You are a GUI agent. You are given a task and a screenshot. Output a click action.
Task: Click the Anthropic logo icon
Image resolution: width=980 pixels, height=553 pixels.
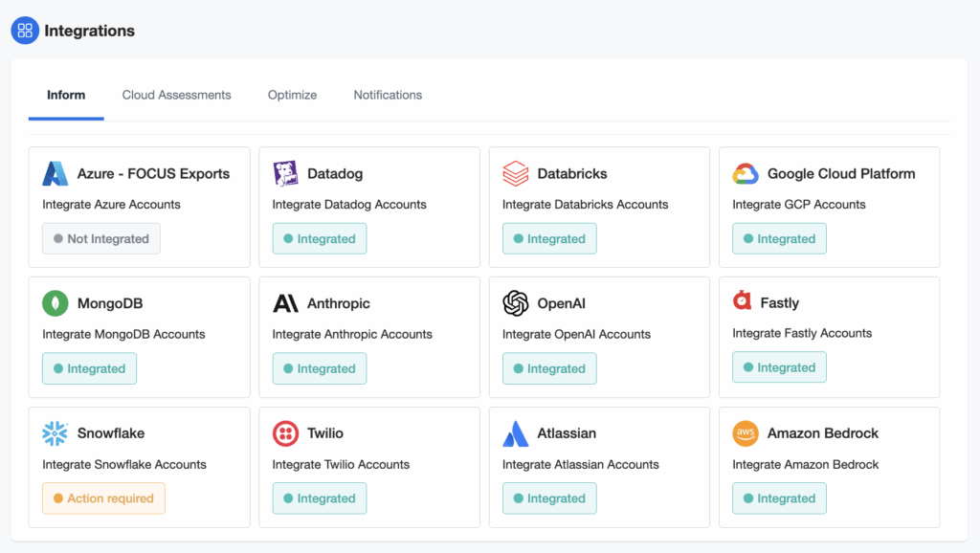click(x=285, y=303)
